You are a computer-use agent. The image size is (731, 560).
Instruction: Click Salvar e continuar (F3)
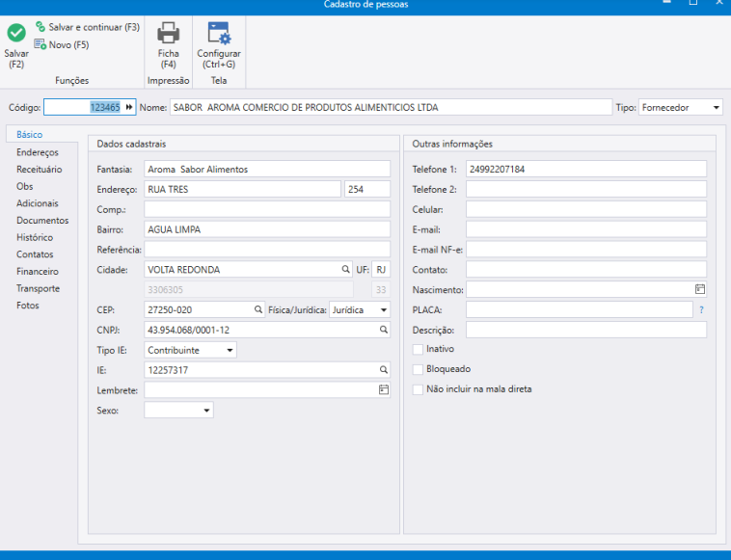tap(88, 28)
